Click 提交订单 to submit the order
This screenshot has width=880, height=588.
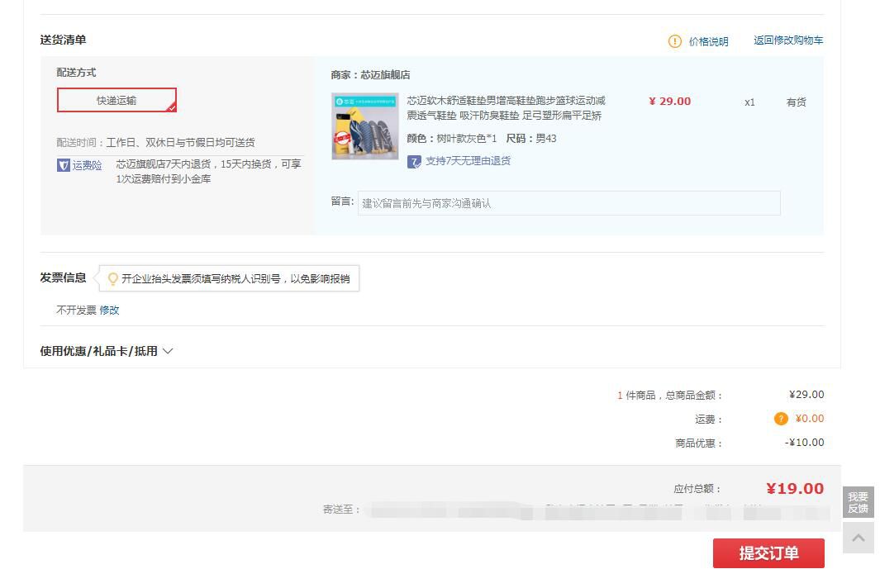pos(768,553)
